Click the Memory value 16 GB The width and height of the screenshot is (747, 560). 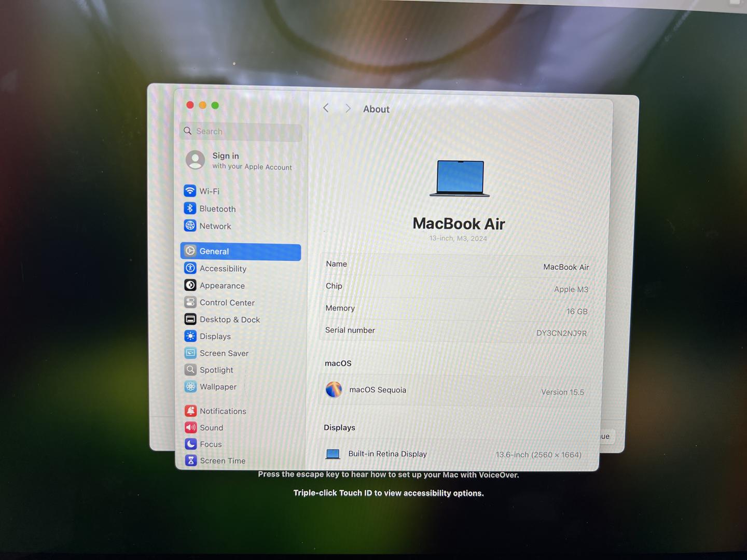577,311
